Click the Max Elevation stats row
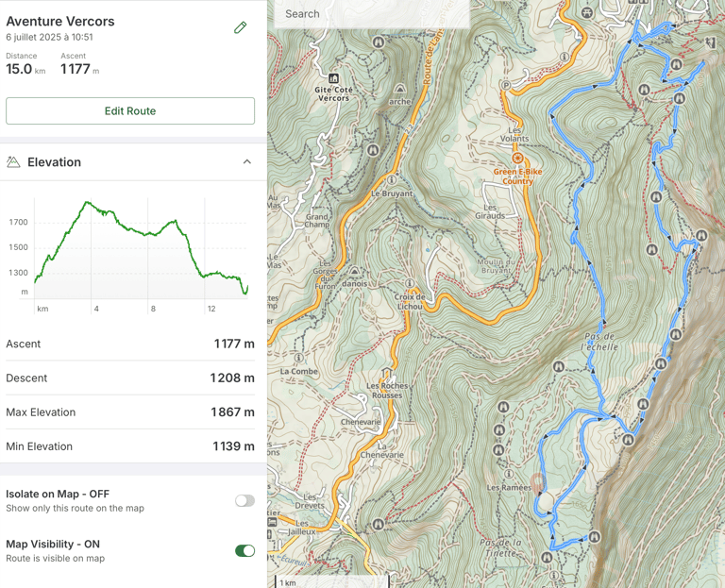Viewport: 725px width, 588px height. tap(130, 412)
